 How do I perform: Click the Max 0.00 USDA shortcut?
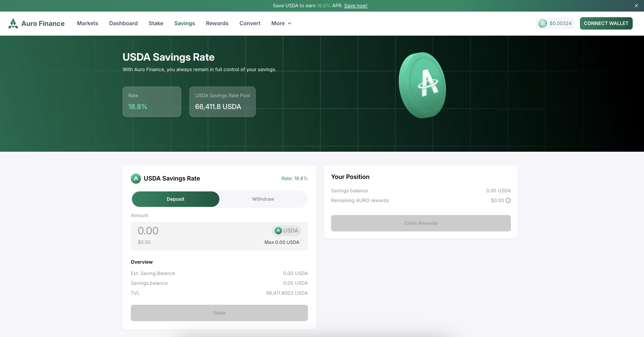282,242
